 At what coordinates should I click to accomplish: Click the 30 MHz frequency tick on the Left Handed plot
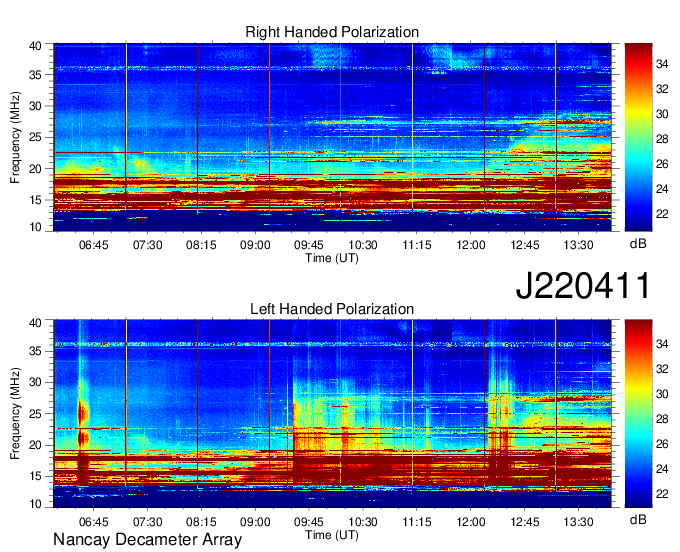point(35,382)
